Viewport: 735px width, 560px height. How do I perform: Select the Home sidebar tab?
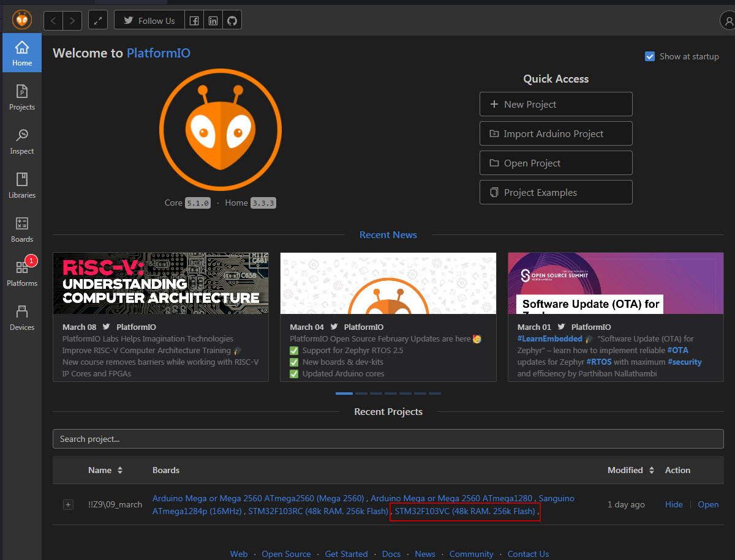(22, 53)
